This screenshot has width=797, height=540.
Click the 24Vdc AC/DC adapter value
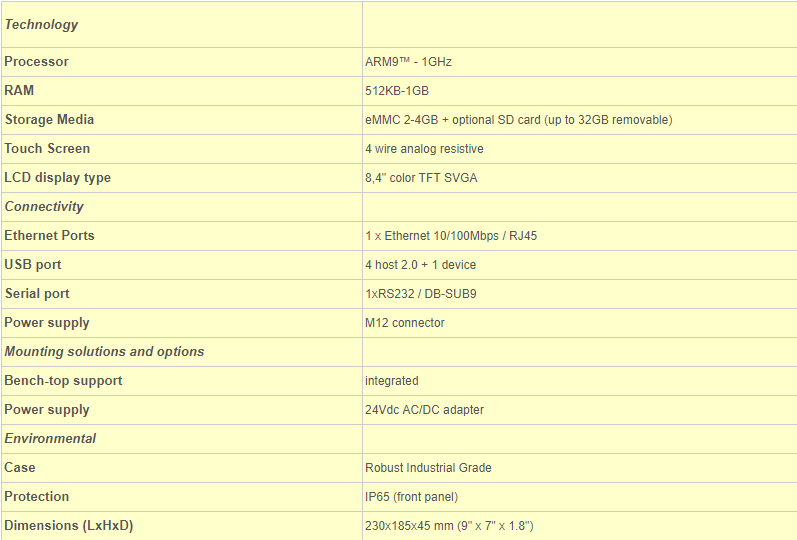[423, 410]
